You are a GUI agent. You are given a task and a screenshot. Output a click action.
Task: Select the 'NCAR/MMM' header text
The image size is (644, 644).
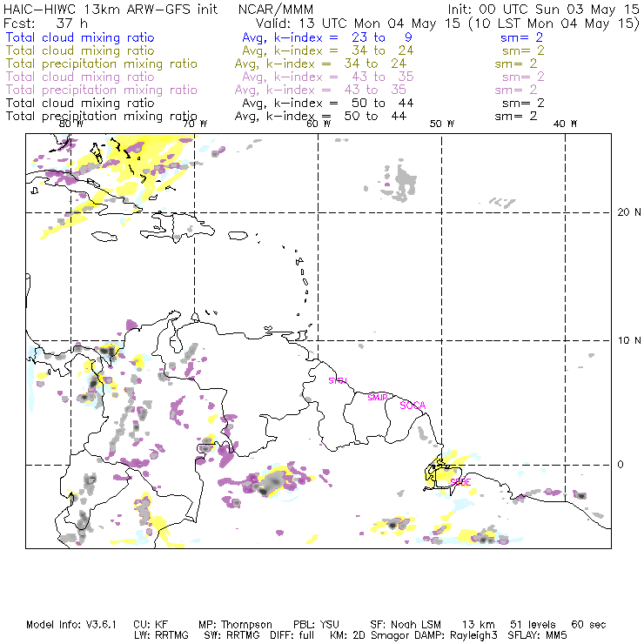(276, 9)
